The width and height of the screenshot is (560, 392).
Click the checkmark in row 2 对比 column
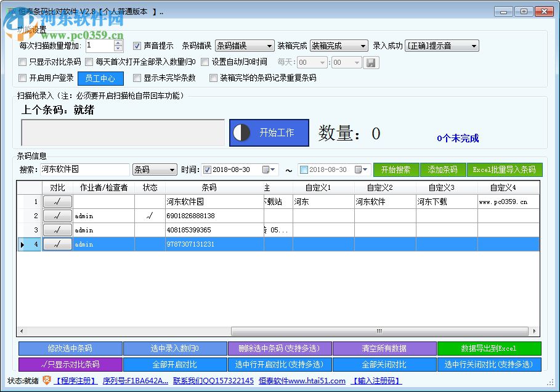click(x=57, y=216)
